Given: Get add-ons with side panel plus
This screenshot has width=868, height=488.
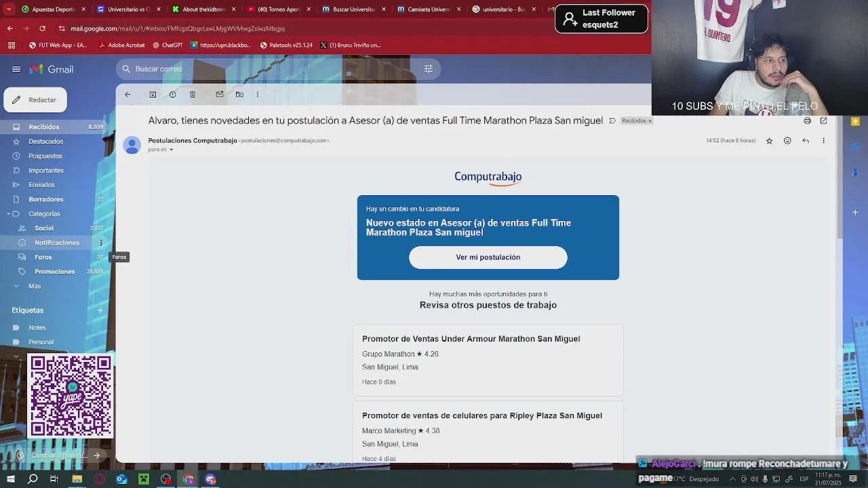Looking at the screenshot, I should [x=855, y=212].
